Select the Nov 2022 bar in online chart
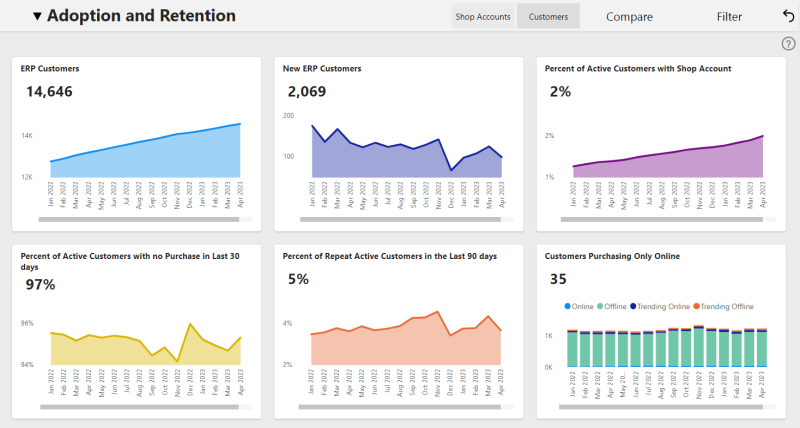 click(698, 346)
